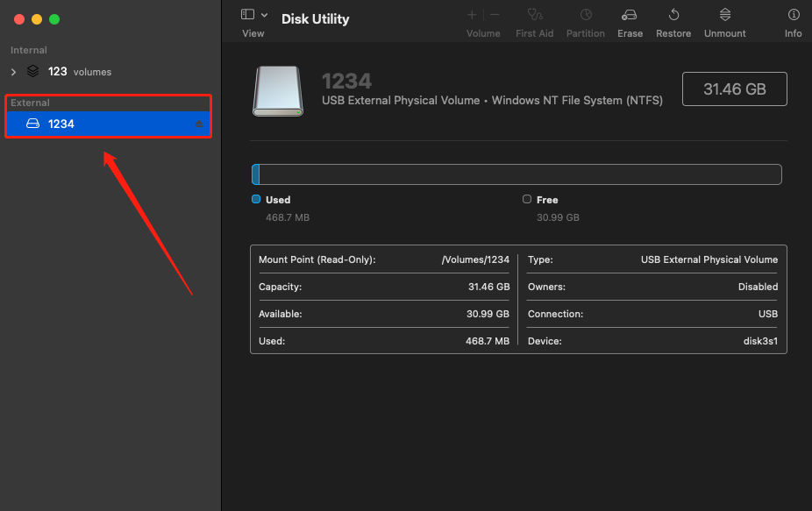Click the large external drive image
The height and width of the screenshot is (511, 812).
278,91
